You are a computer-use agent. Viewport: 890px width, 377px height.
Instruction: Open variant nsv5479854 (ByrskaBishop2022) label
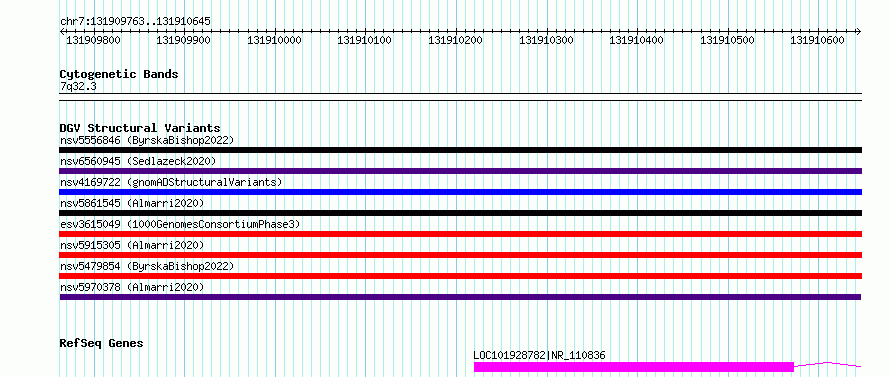click(x=147, y=266)
